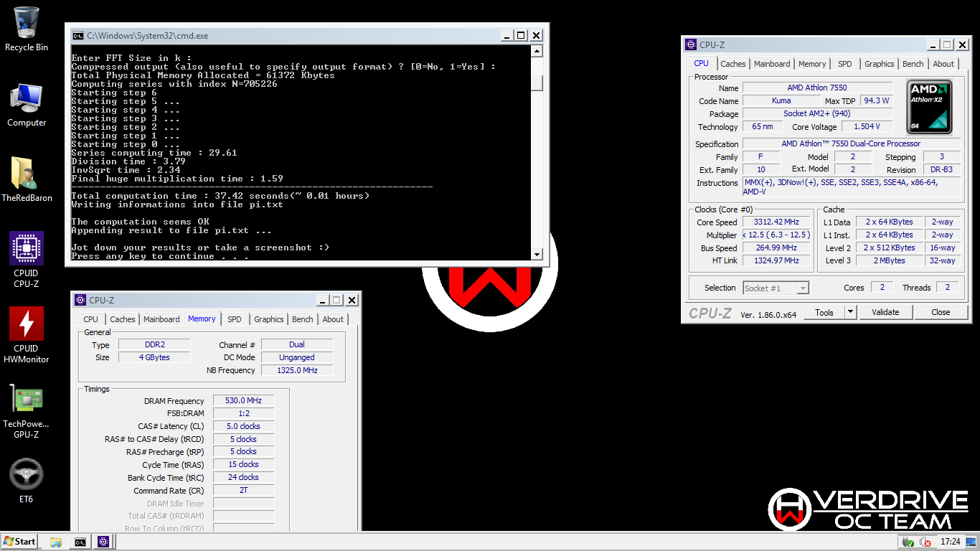Switch to Caches tab in right CPU-Z window
The width and height of the screenshot is (980, 551).
733,64
